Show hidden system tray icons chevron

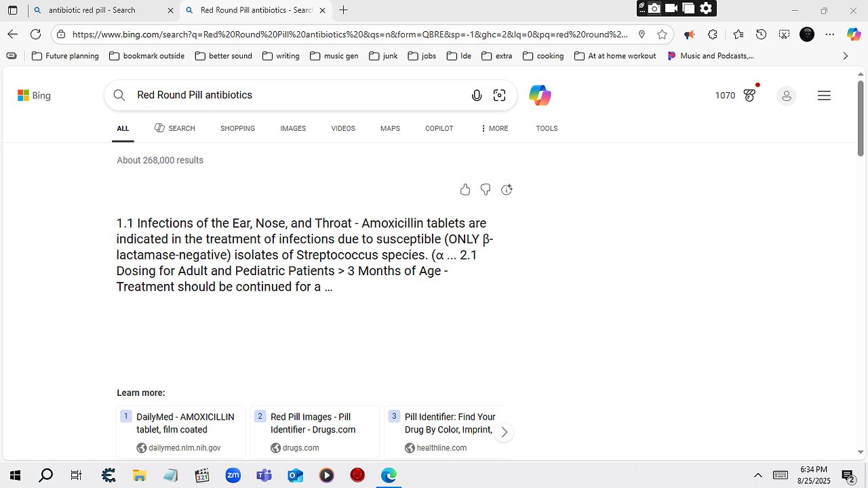pos(758,476)
